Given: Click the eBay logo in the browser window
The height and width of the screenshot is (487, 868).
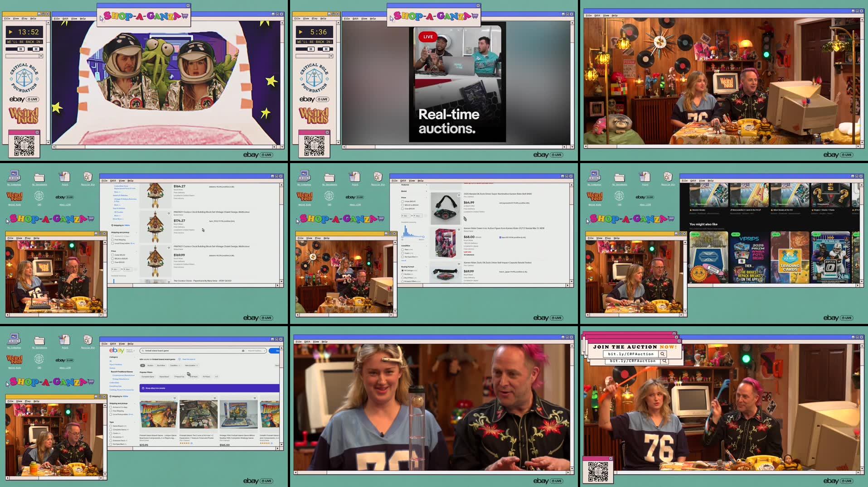Looking at the screenshot, I should click(x=117, y=351).
